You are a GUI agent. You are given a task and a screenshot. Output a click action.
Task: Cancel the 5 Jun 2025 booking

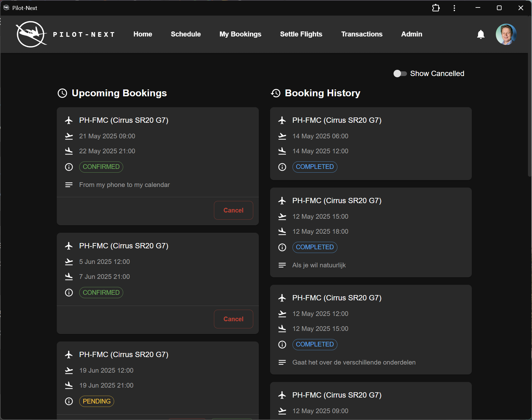pos(233,319)
